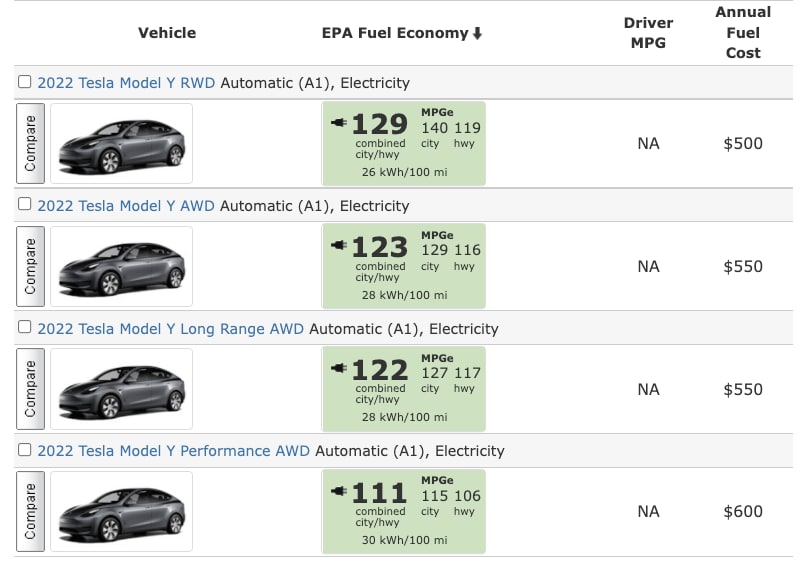
Task: Click Compare button for Model Y AWD
Action: [31, 266]
